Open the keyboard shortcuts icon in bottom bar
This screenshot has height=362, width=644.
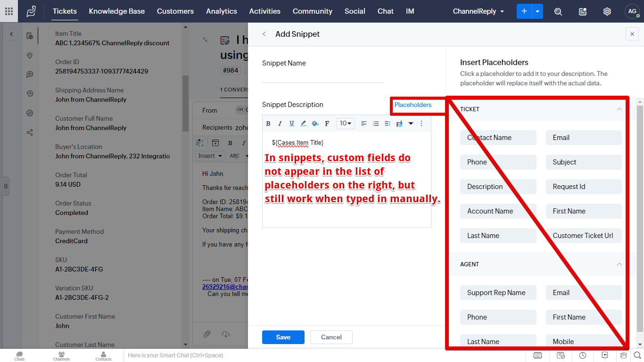(x=538, y=355)
